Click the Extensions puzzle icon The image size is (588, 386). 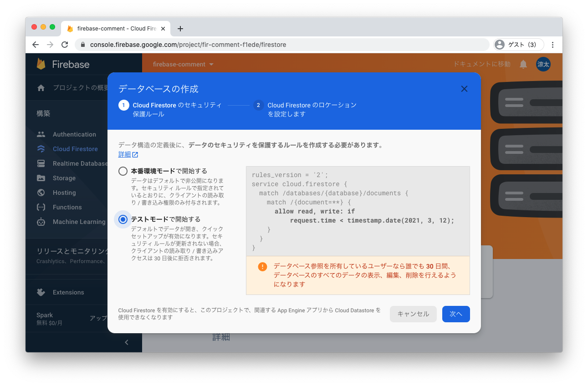41,292
